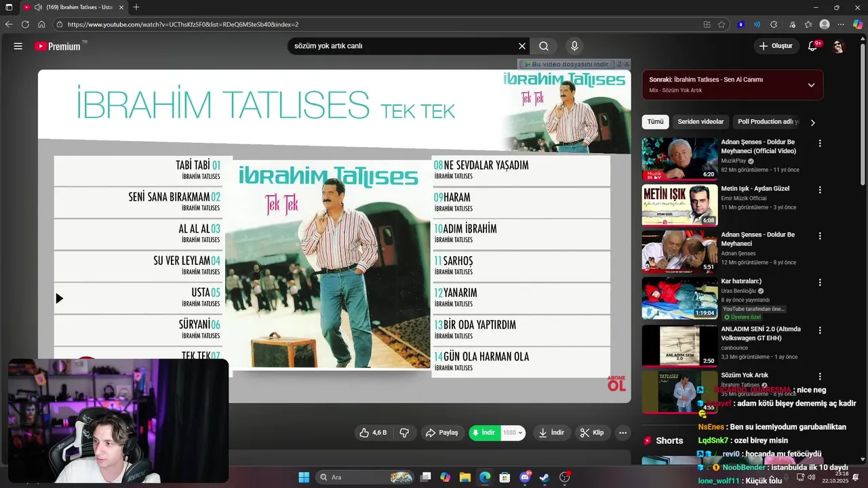Image resolution: width=868 pixels, height=488 pixels.
Task: Open the YouTube notifications bell
Action: [x=813, y=46]
